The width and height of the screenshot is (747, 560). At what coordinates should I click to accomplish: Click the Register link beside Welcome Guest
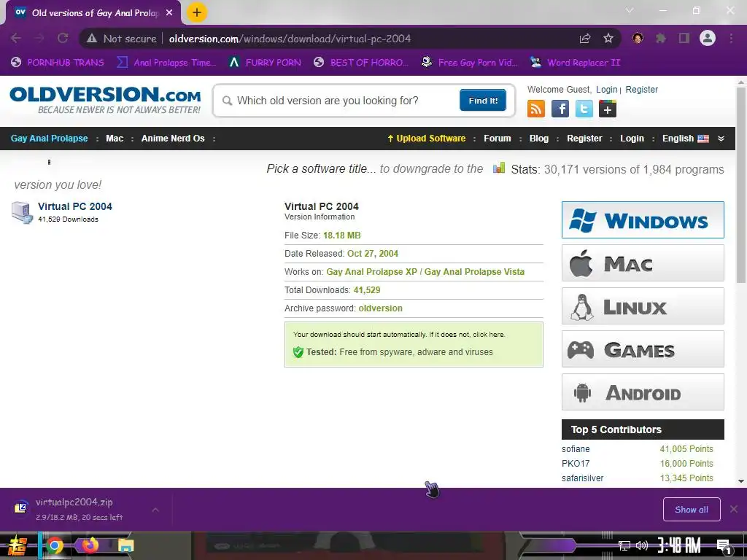coord(641,90)
